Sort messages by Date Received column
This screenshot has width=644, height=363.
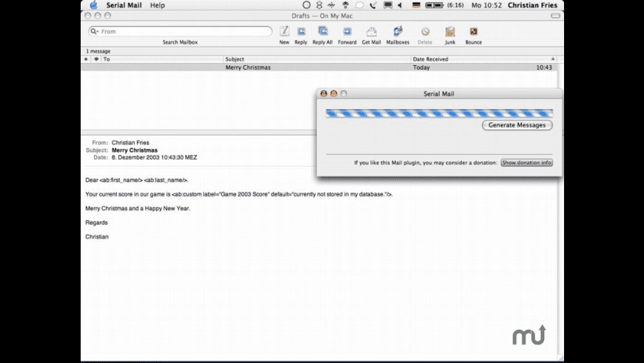tap(484, 59)
